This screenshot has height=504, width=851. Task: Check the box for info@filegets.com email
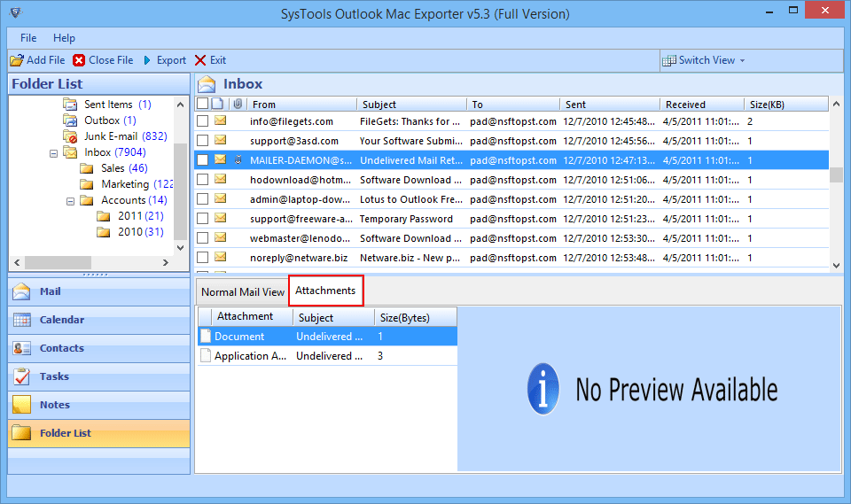point(203,121)
